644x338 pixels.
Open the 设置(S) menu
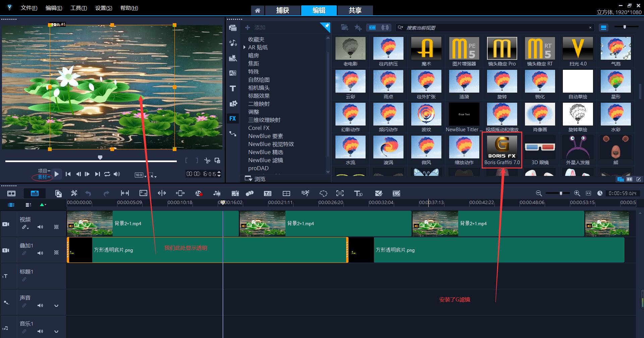104,8
